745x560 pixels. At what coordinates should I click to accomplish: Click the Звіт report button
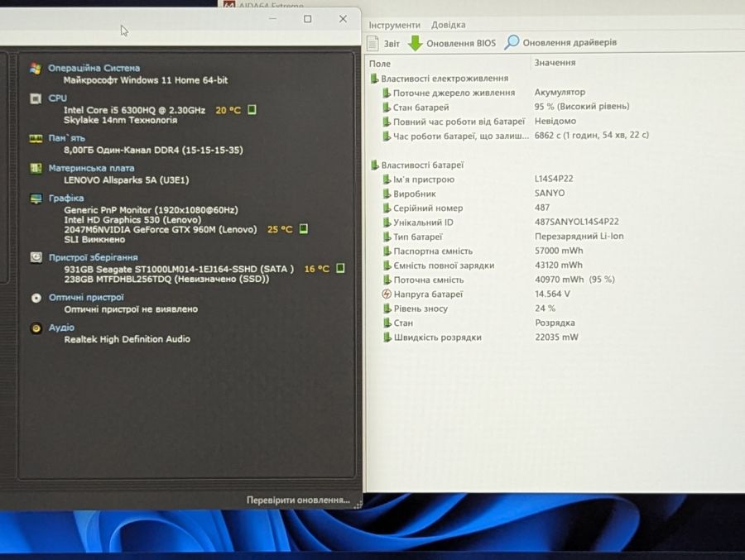point(384,43)
